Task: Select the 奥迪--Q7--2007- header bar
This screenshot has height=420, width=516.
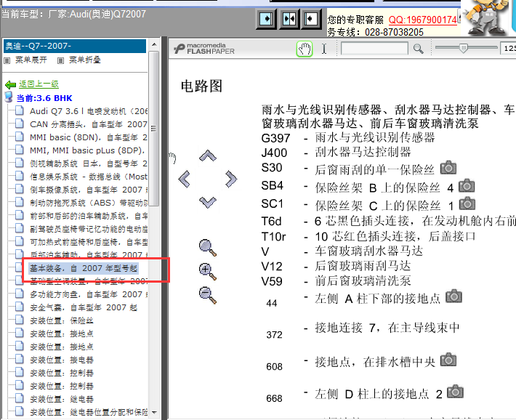Action: 75,46
